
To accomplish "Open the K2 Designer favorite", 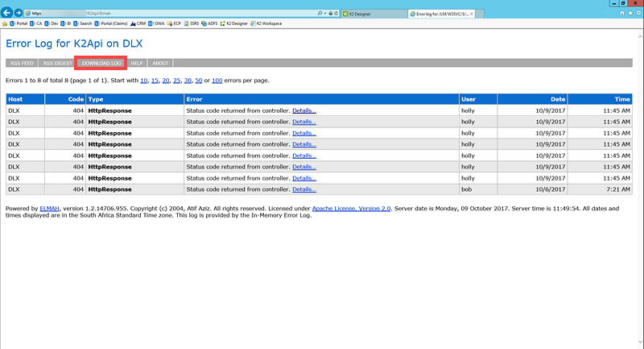I will pyautogui.click(x=233, y=23).
